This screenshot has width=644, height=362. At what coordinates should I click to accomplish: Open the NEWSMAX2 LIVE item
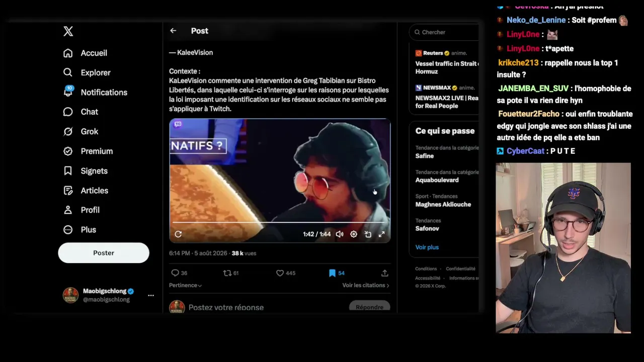(446, 97)
